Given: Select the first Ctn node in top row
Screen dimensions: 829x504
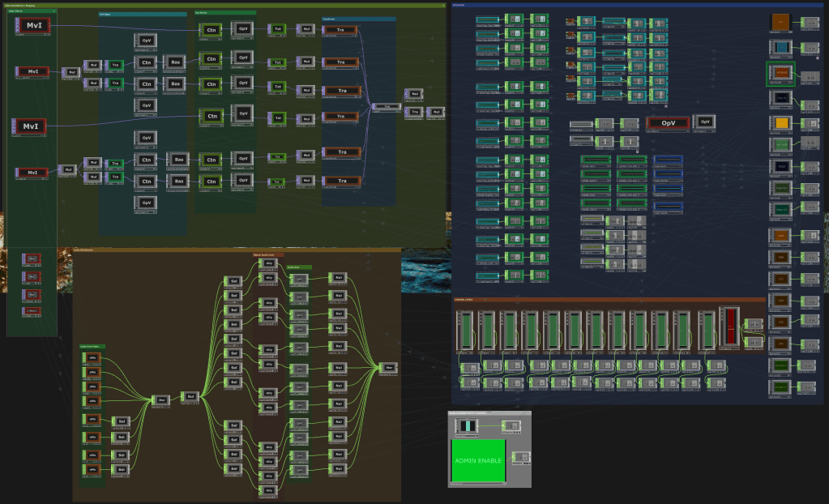Looking at the screenshot, I should pos(212,30).
